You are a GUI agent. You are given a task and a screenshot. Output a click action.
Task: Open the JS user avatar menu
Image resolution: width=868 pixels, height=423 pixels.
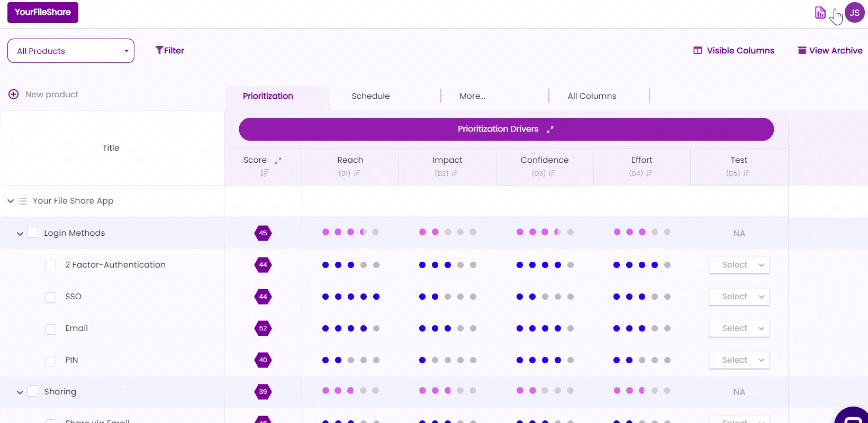[855, 13]
